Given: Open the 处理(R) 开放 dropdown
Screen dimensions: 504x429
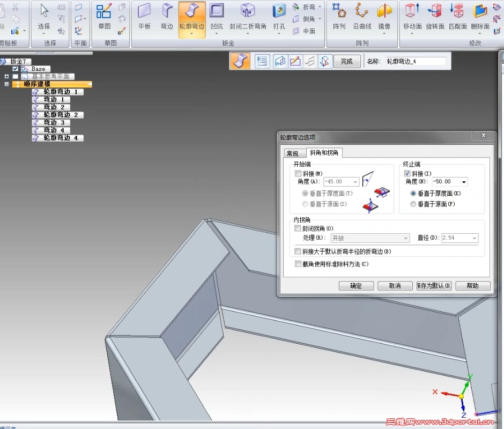Looking at the screenshot, I should click(406, 238).
